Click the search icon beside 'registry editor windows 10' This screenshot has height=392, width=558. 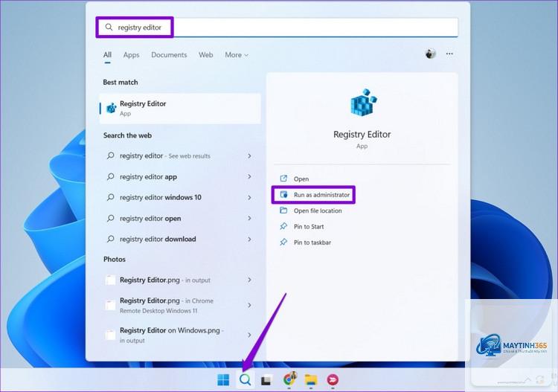click(x=111, y=197)
